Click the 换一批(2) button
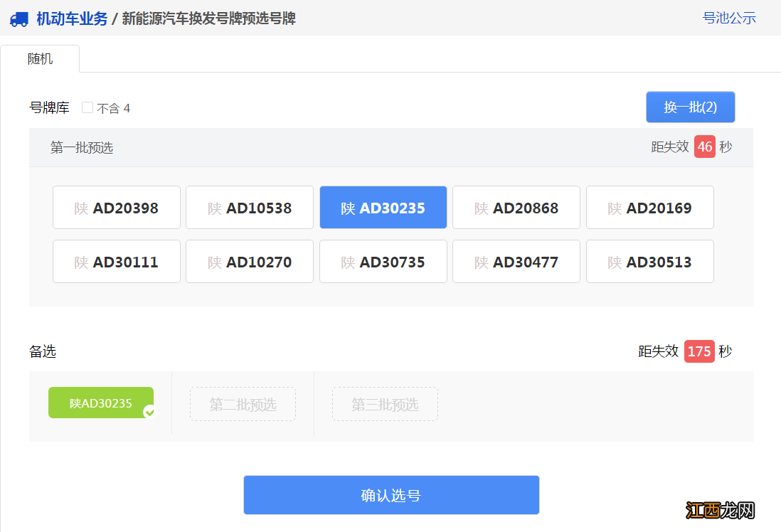 (690, 107)
